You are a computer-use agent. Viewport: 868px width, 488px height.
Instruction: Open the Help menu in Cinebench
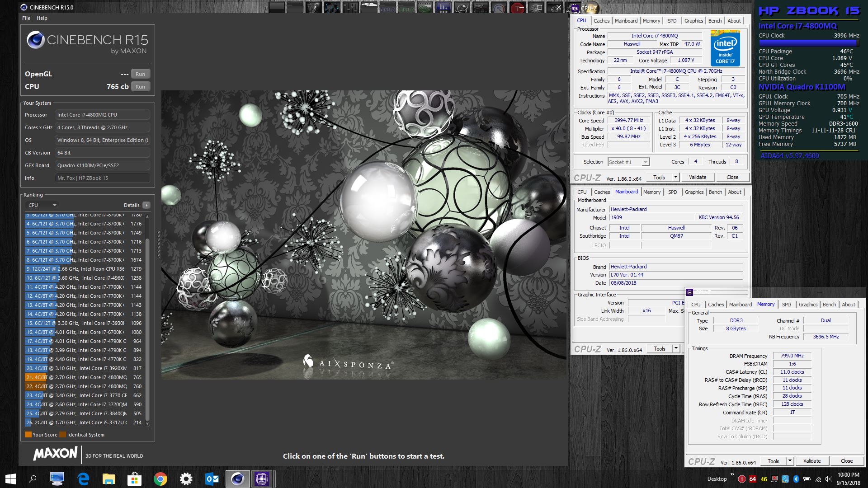42,18
